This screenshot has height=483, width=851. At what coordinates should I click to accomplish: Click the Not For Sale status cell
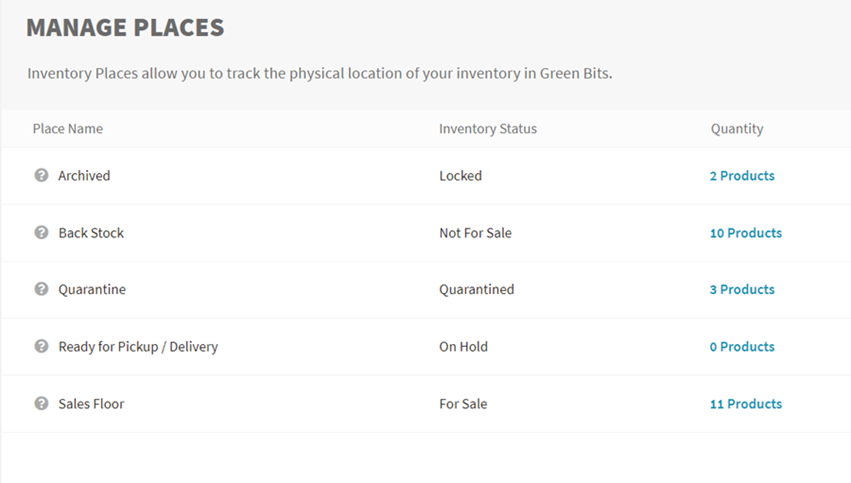(475, 233)
